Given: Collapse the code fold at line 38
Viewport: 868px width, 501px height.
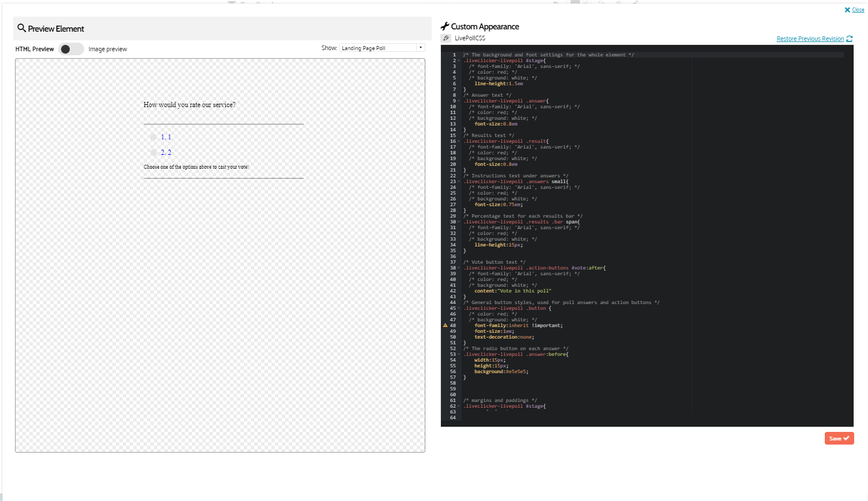Looking at the screenshot, I should (x=459, y=268).
